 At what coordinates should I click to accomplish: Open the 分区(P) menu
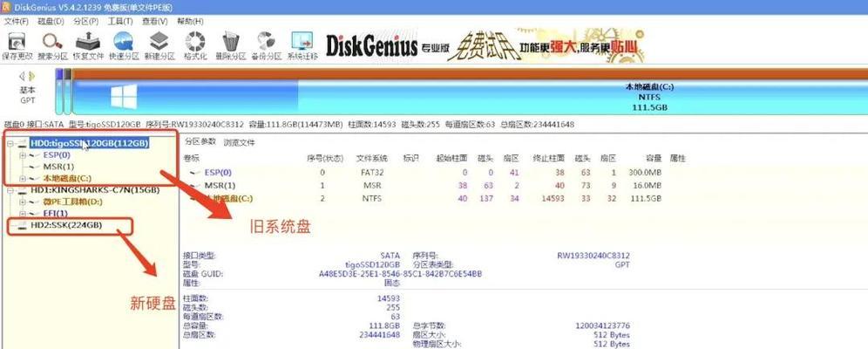coord(85,21)
